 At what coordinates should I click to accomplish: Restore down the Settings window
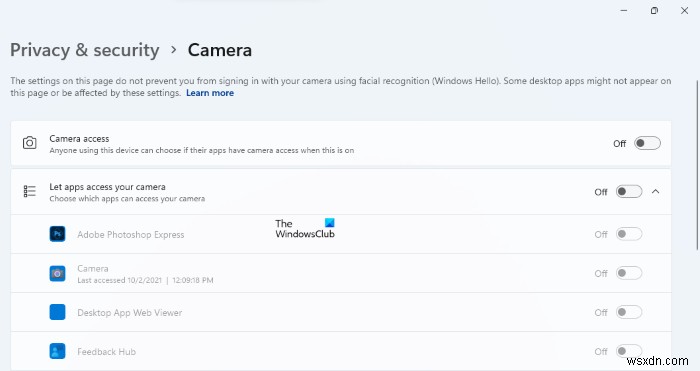(x=654, y=10)
